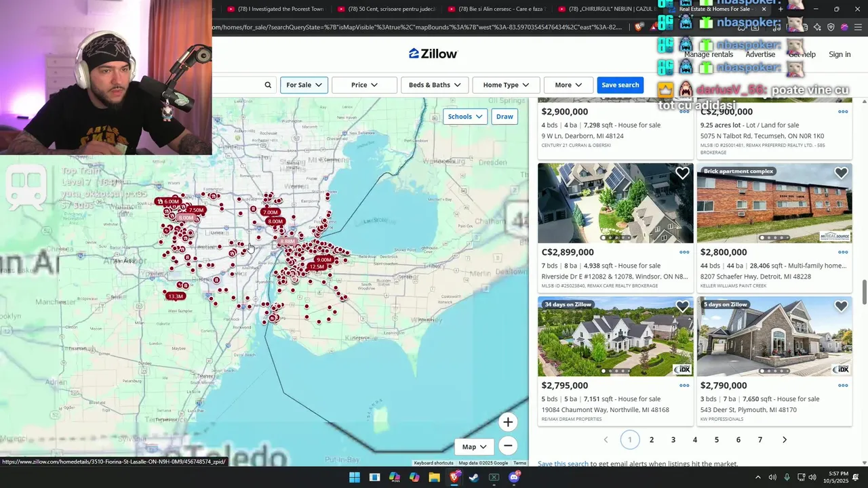Go to results page 4
The image size is (868, 488).
pyautogui.click(x=695, y=440)
